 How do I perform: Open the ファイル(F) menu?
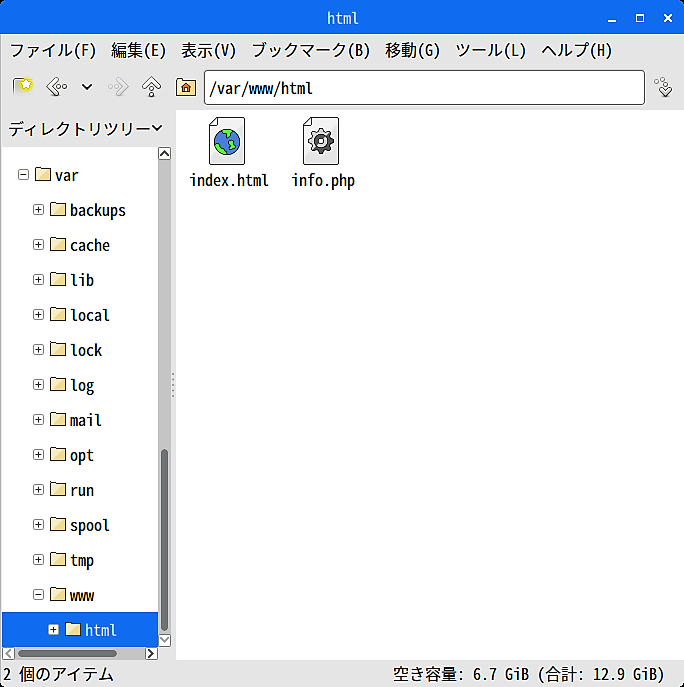point(53,50)
